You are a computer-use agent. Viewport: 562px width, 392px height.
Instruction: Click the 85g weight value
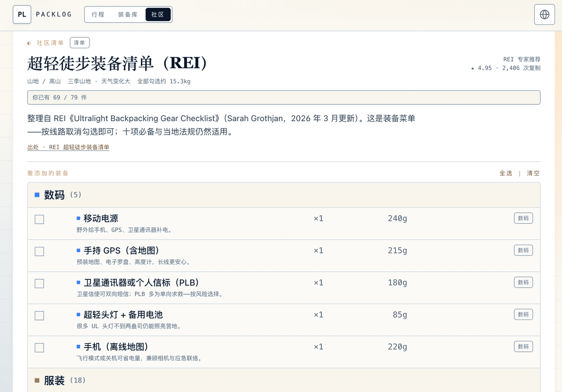point(400,315)
